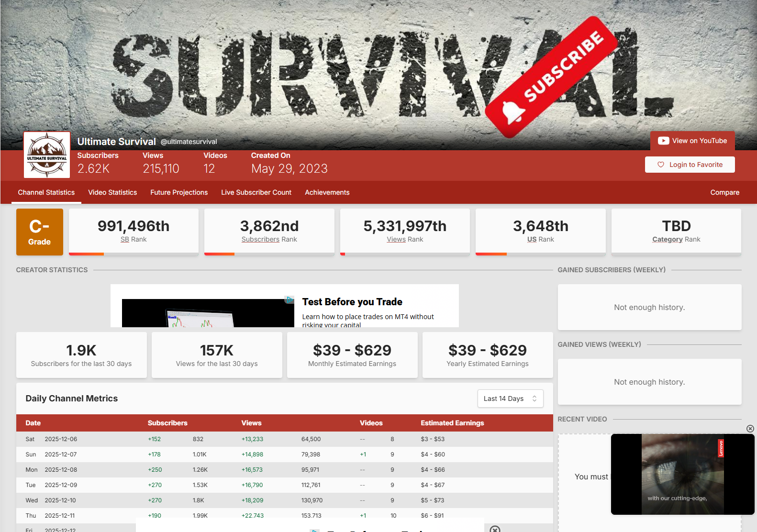
Task: Close the floating video ad player
Action: pyautogui.click(x=750, y=429)
